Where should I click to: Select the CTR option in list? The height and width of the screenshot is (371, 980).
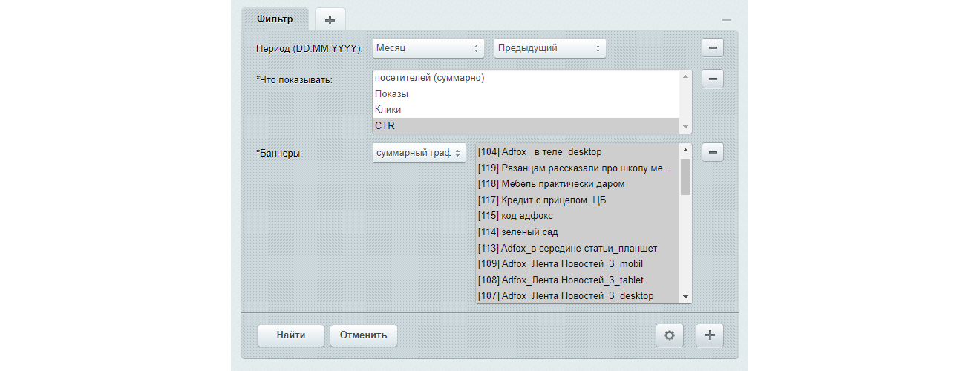526,125
